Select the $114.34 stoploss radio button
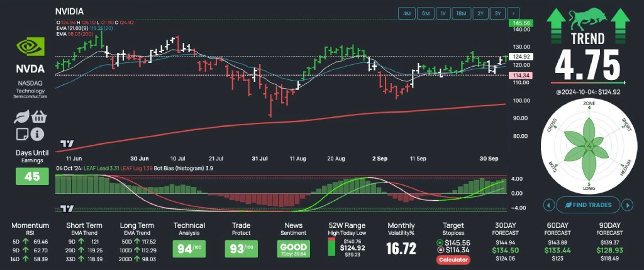 pos(440,250)
